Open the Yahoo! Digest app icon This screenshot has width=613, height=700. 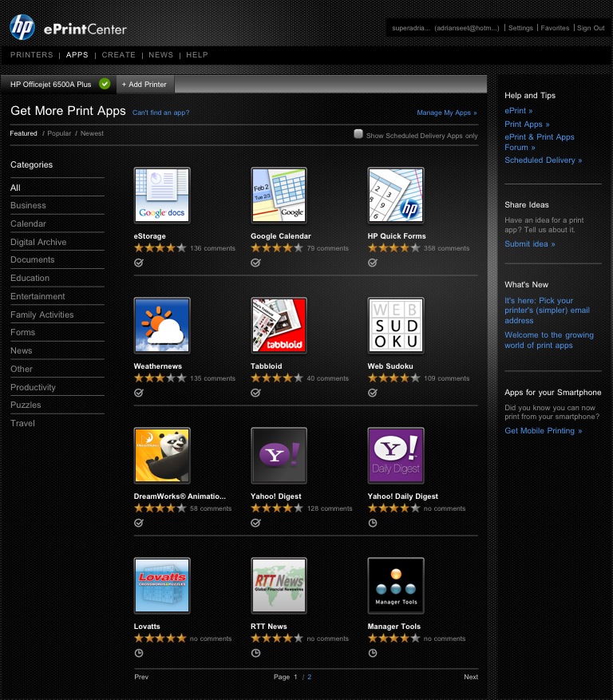click(x=279, y=455)
